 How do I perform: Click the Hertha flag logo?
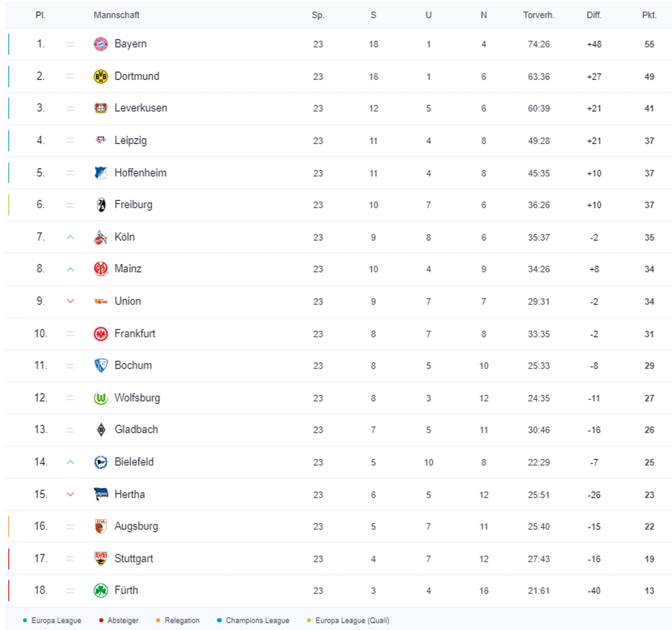(x=101, y=494)
